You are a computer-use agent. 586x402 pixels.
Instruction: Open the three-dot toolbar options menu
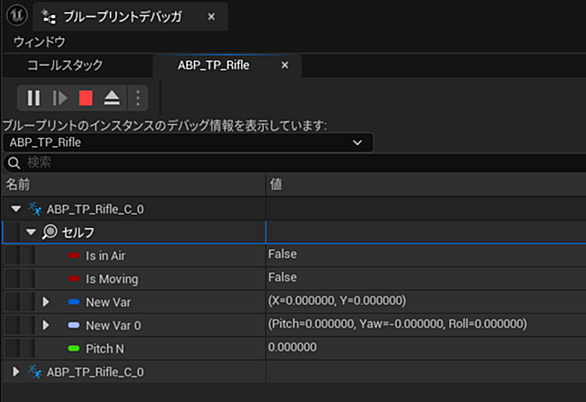138,98
